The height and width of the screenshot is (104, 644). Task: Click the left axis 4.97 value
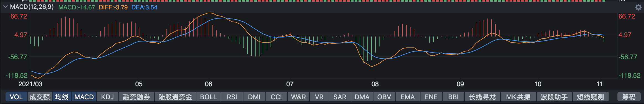point(21,35)
